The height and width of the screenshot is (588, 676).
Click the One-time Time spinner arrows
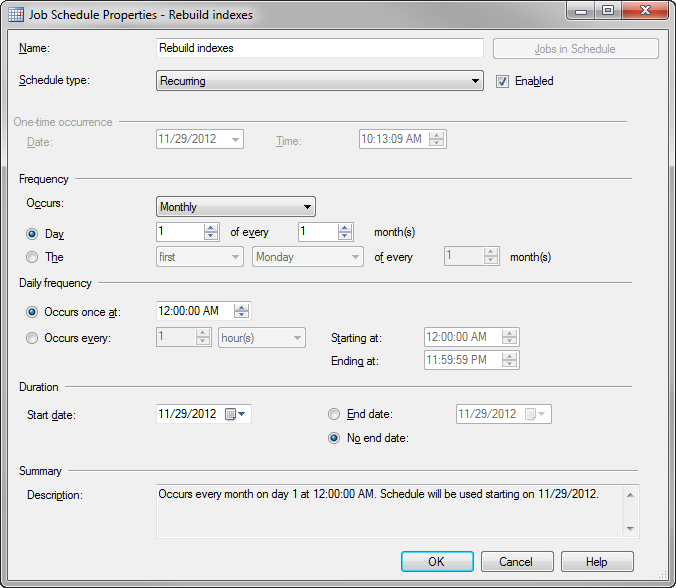(436, 139)
